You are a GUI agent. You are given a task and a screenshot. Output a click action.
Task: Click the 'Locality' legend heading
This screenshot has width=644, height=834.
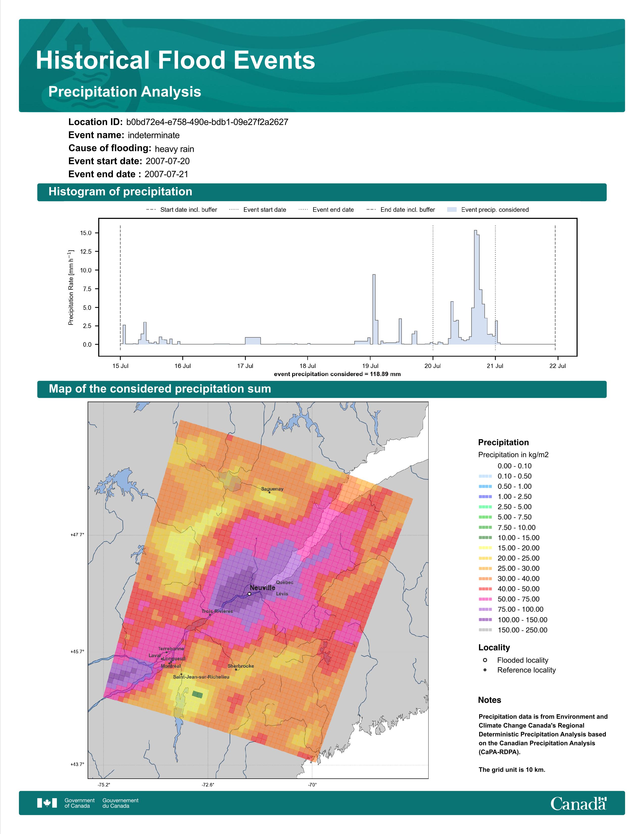(494, 648)
